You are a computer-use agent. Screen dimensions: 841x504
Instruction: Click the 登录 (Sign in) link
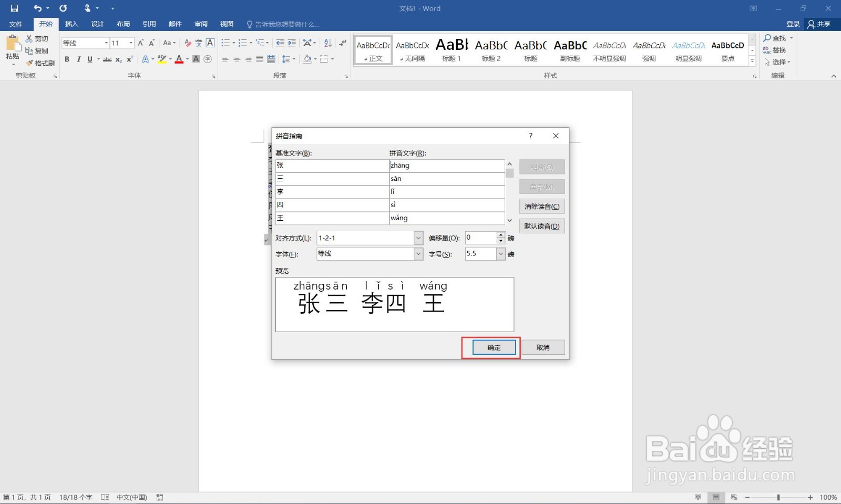793,24
